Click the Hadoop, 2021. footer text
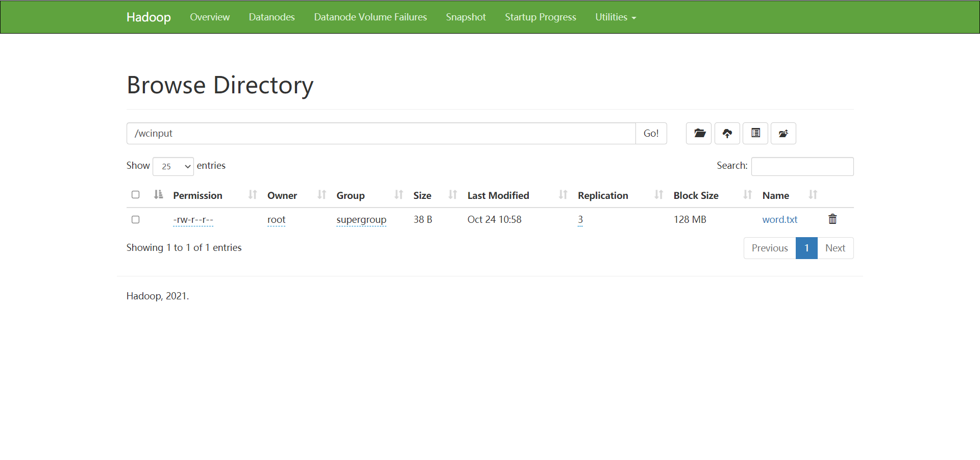Screen dimensions: 980x460 (x=158, y=296)
